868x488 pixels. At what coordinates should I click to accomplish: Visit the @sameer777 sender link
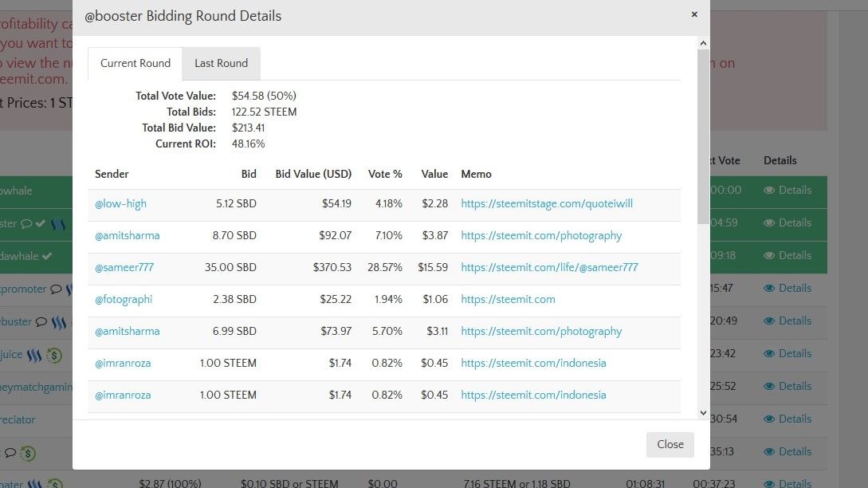coord(124,268)
